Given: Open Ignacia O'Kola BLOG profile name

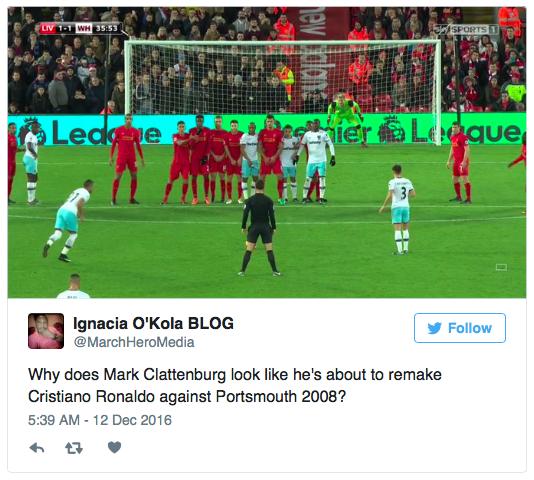Looking at the screenshot, I should coord(154,323).
